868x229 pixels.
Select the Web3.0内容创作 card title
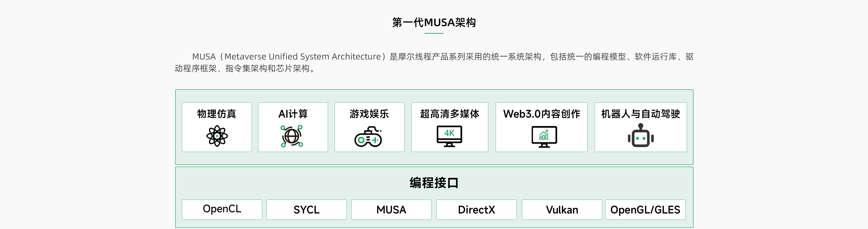tap(542, 114)
